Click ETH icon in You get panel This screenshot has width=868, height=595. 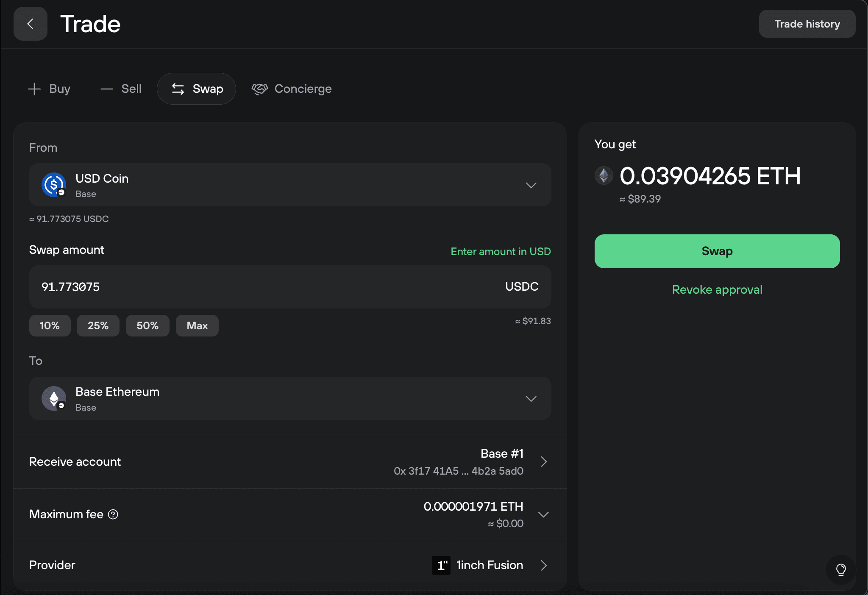(x=604, y=175)
